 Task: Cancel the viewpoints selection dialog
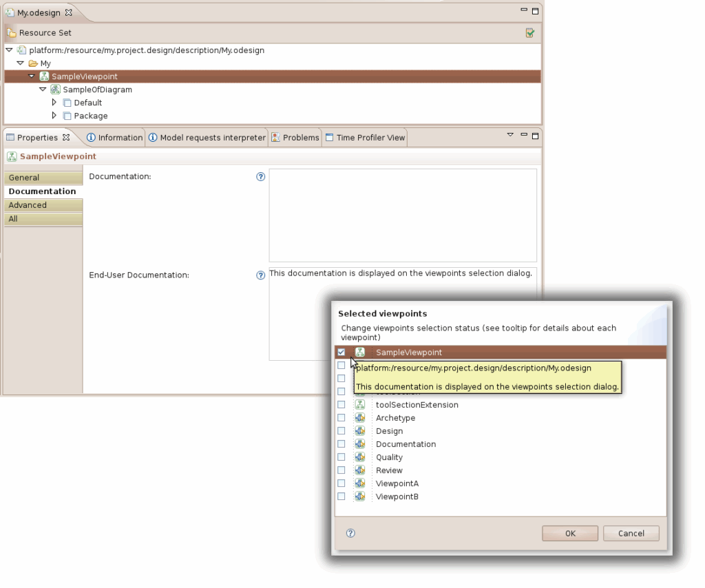(x=631, y=533)
